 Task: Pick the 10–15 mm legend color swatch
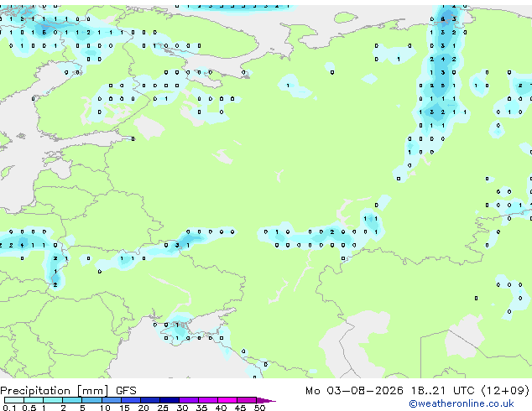click(111, 400)
